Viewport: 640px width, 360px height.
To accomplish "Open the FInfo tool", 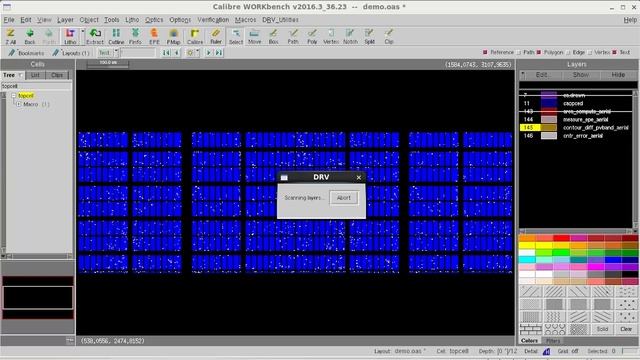I will (135, 36).
